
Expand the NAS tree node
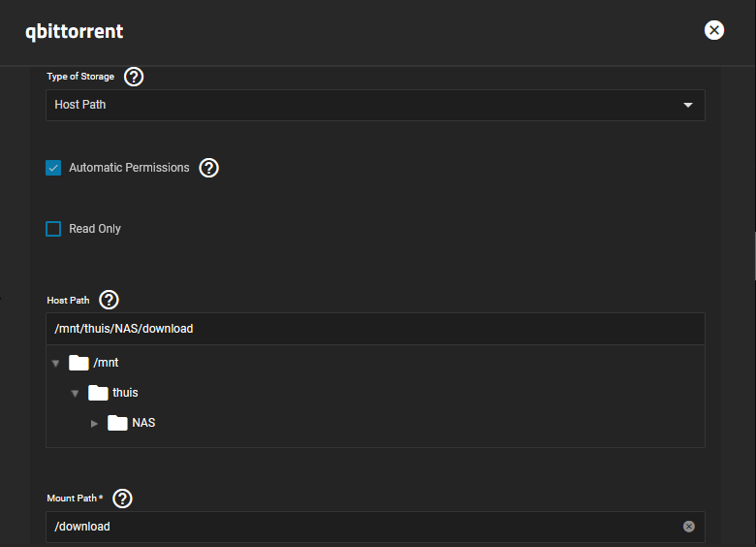point(95,424)
